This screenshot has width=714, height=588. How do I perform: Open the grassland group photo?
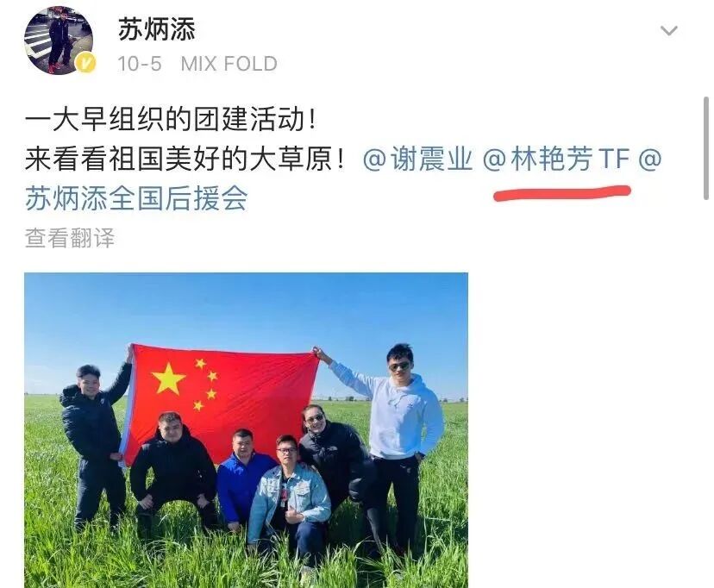click(x=246, y=430)
